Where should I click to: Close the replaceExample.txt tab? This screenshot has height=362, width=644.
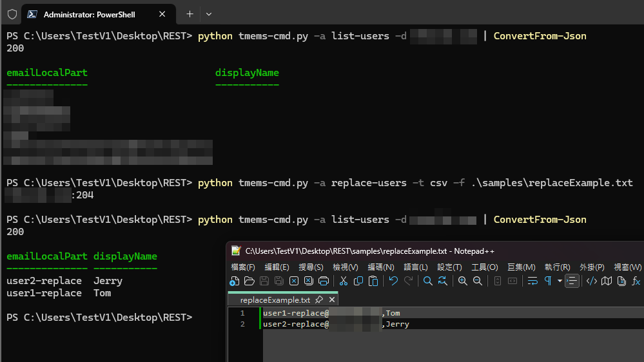click(x=332, y=300)
